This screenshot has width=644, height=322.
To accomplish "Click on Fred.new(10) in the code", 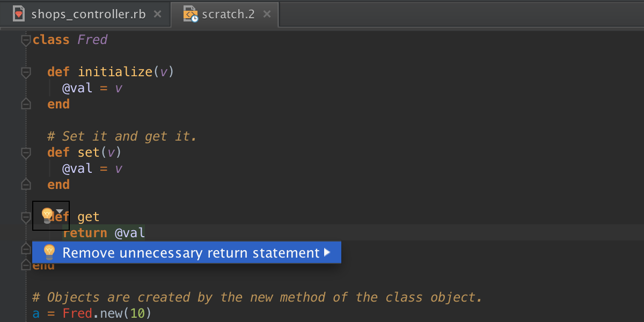I will (107, 313).
